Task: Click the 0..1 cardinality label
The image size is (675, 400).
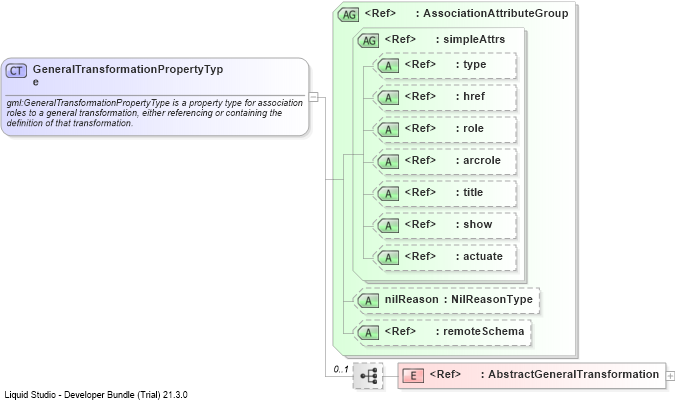Action: click(341, 369)
